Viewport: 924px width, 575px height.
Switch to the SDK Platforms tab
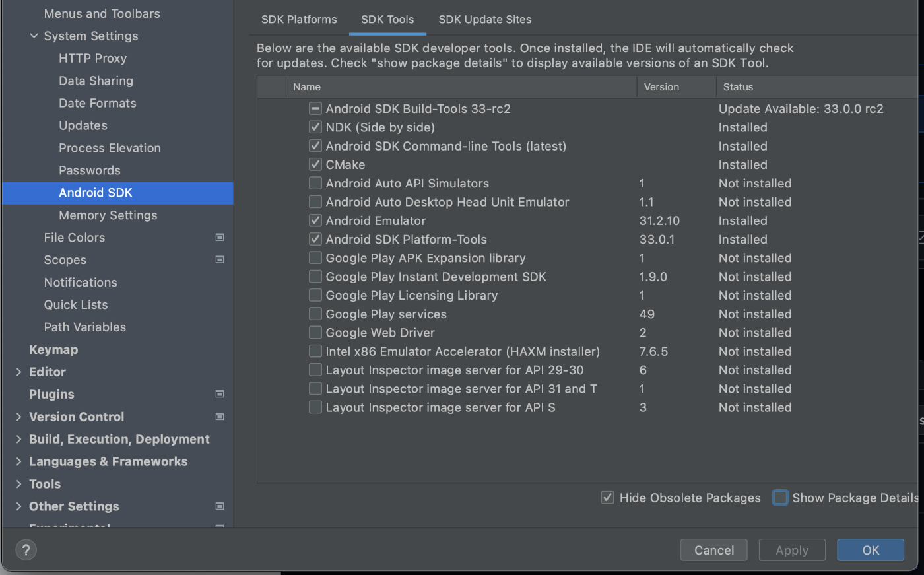(x=299, y=19)
